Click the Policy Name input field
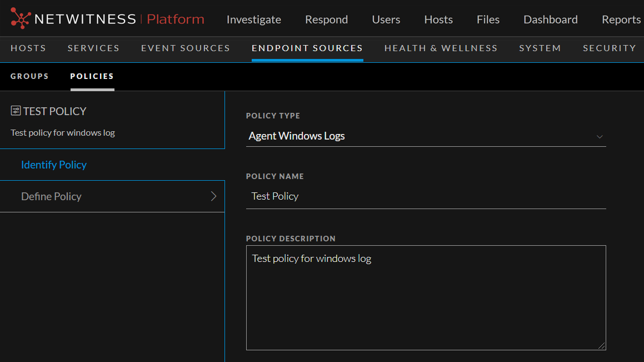The height and width of the screenshot is (362, 644). tap(426, 196)
